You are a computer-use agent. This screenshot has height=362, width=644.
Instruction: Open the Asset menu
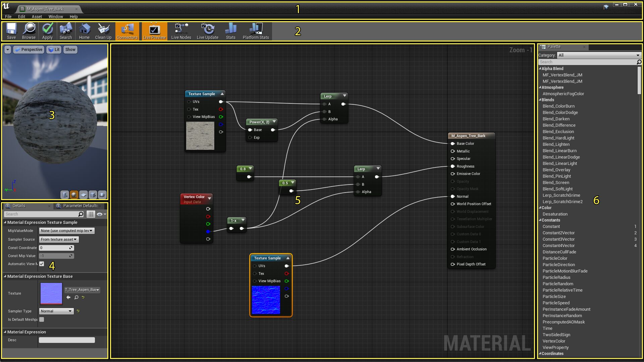point(37,16)
